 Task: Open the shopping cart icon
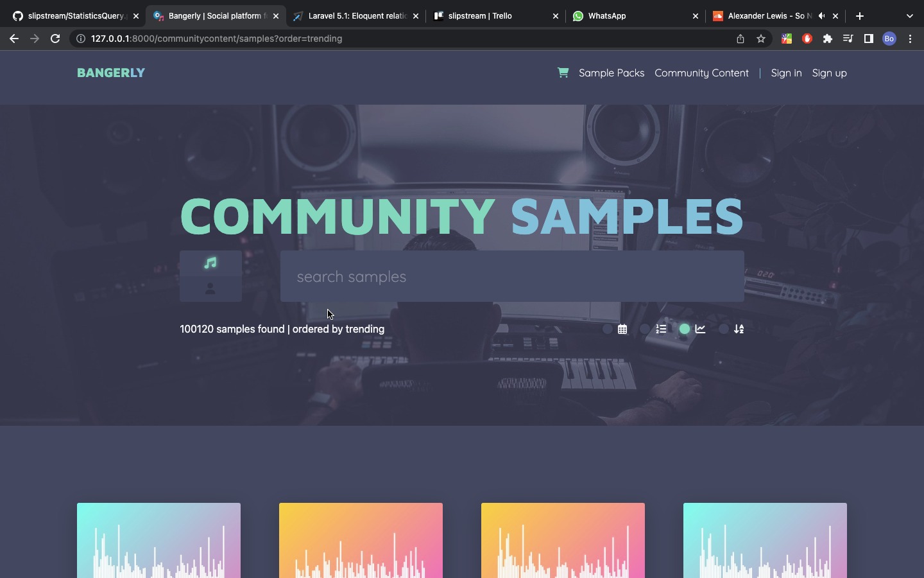(x=563, y=73)
